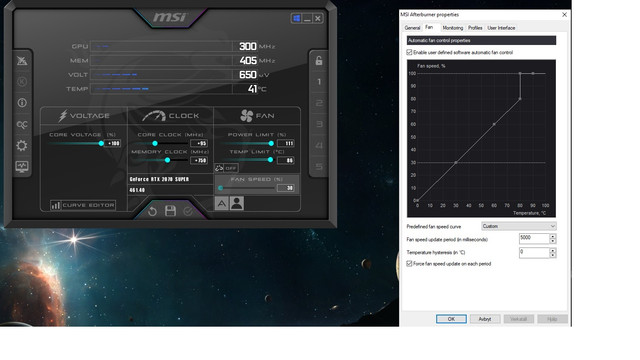Toggle the profile lock padlock icon
This screenshot has width=640, height=360.
[319, 61]
